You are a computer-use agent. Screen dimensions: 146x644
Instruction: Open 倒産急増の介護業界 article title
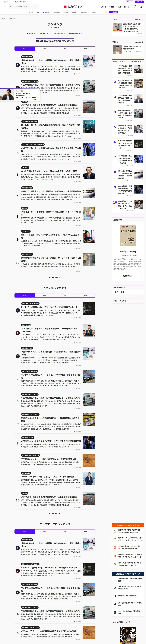(51, 259)
